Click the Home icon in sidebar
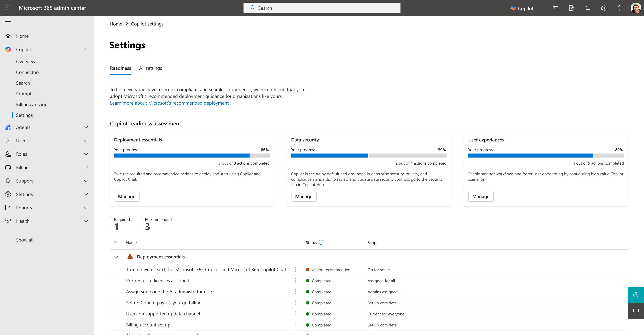The image size is (644, 335). pos(8,36)
